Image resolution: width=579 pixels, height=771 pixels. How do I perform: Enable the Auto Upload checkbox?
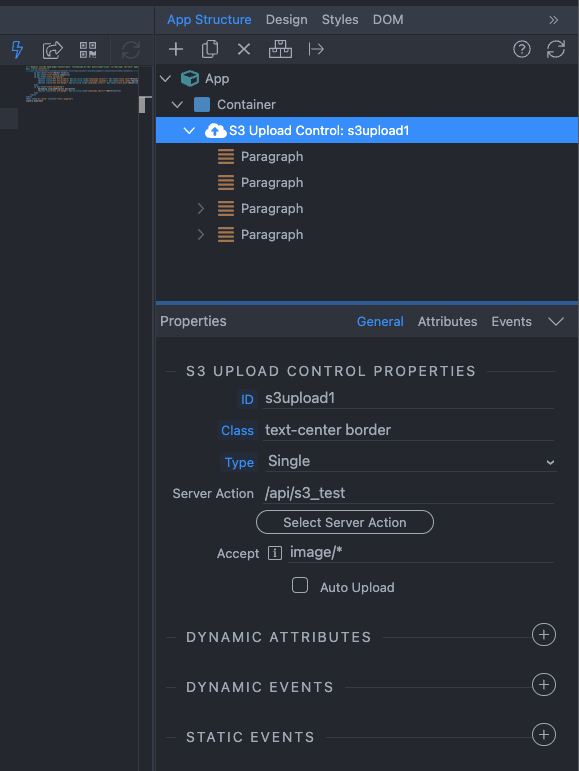coord(300,585)
